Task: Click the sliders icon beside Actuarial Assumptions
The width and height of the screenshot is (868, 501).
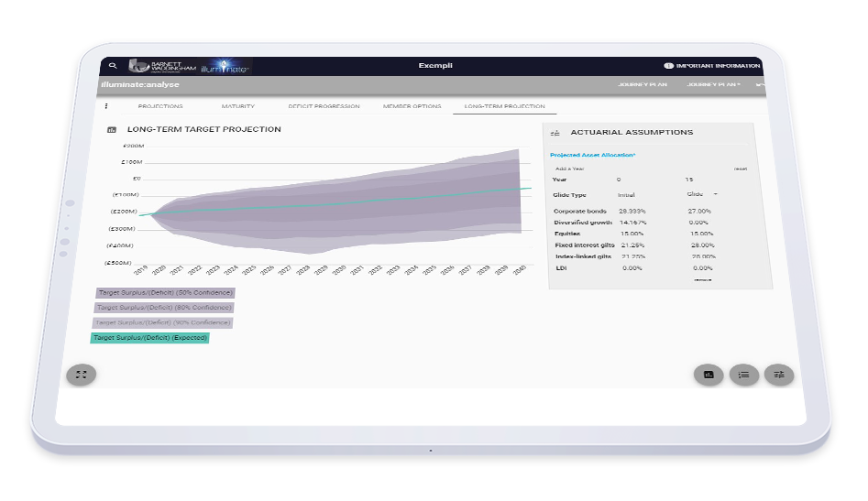Action: 555,133
